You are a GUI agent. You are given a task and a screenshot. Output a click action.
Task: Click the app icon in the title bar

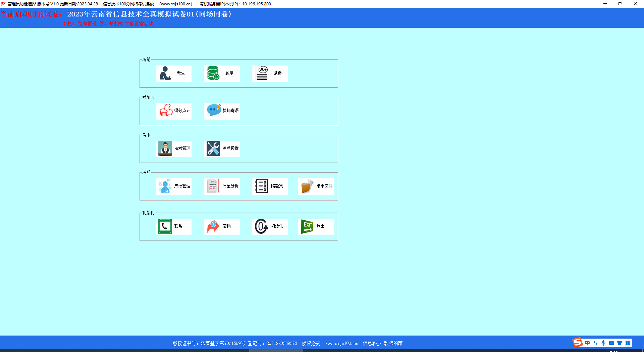point(3,4)
